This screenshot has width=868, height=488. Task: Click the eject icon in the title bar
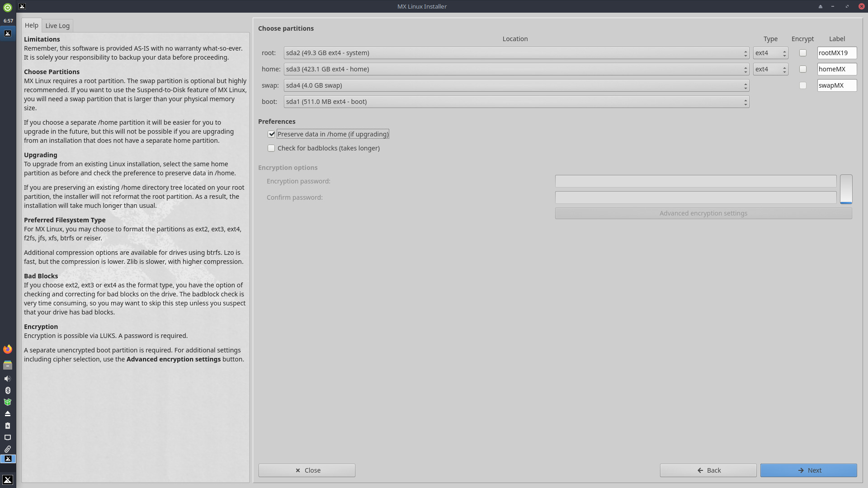coord(820,6)
